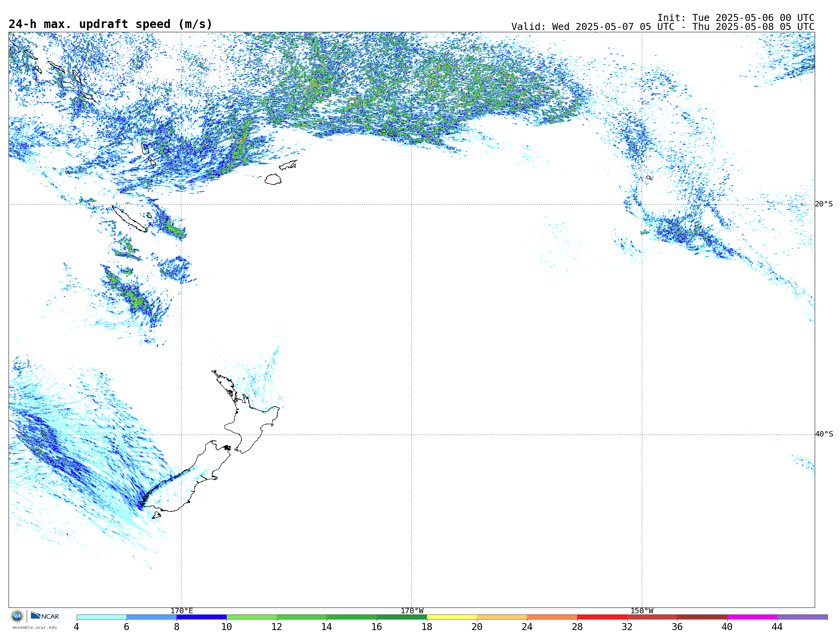Click the 'Init: Tue 2025-05-06 00 UTC' text

[x=736, y=18]
